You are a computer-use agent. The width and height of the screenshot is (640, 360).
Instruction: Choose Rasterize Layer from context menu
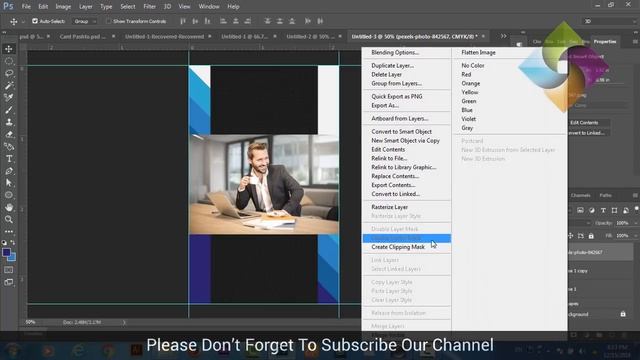tap(389, 207)
